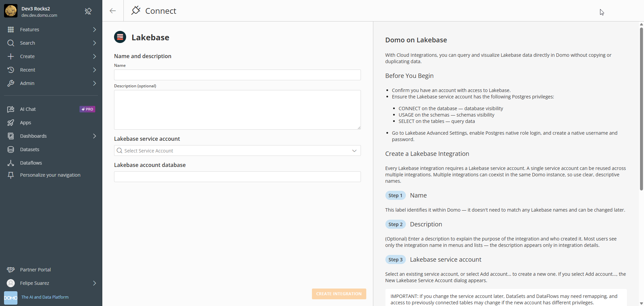The height and width of the screenshot is (306, 644).
Task: Expand the Felipe Suarez user menu chevron
Action: click(94, 283)
